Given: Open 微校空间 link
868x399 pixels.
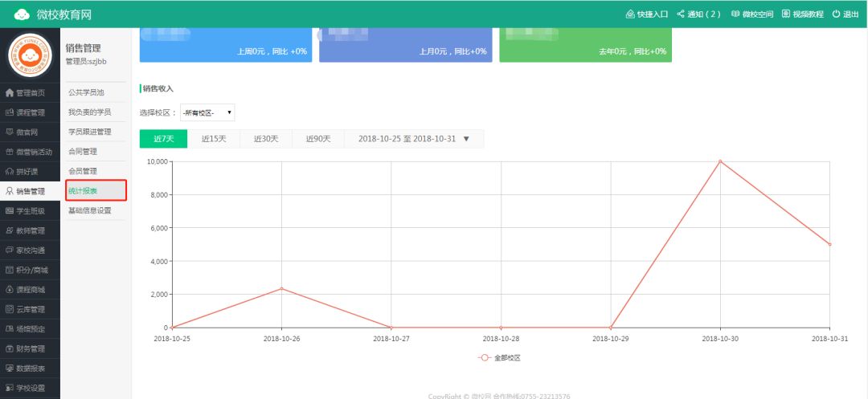Looking at the screenshot, I should coord(752,14).
